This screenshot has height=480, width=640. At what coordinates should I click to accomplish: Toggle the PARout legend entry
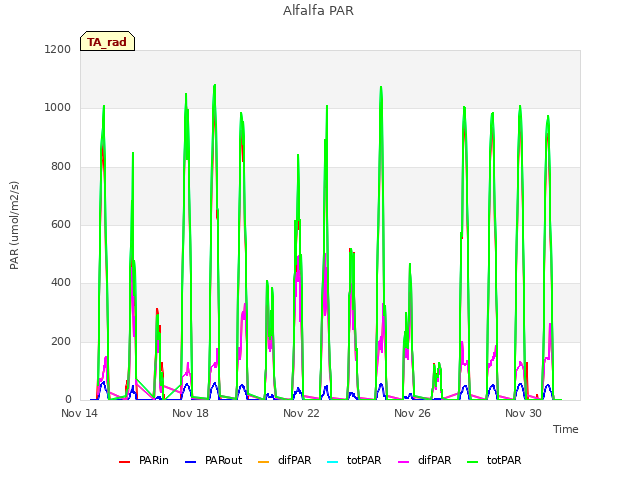point(213,460)
